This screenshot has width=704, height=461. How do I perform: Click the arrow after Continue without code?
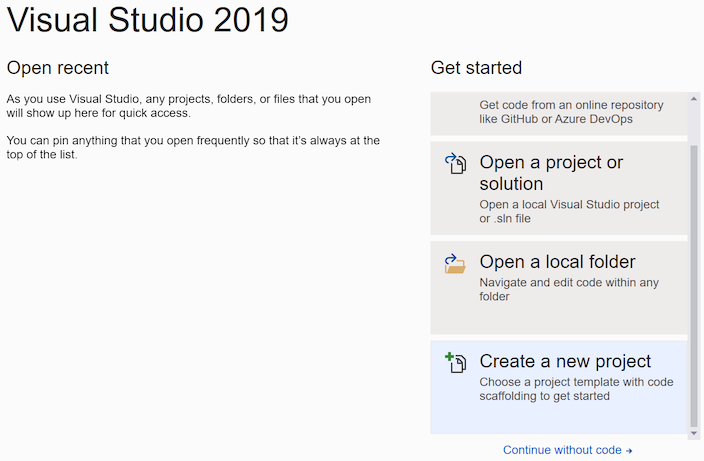pos(629,451)
